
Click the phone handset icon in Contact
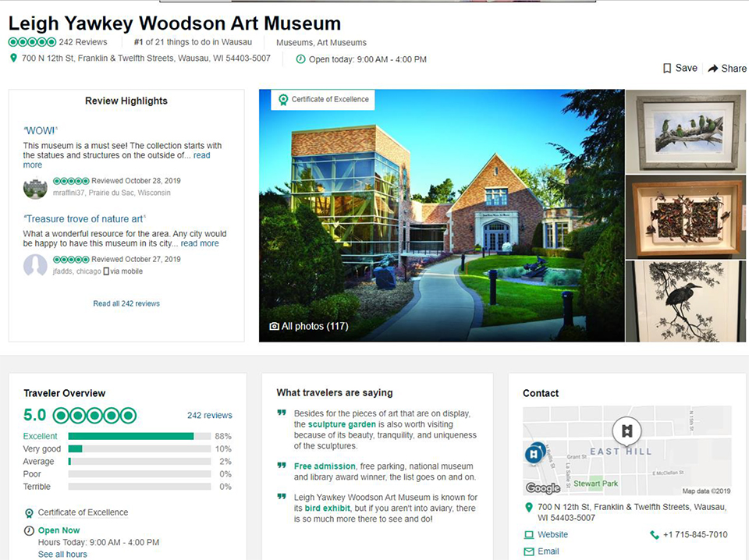(654, 535)
